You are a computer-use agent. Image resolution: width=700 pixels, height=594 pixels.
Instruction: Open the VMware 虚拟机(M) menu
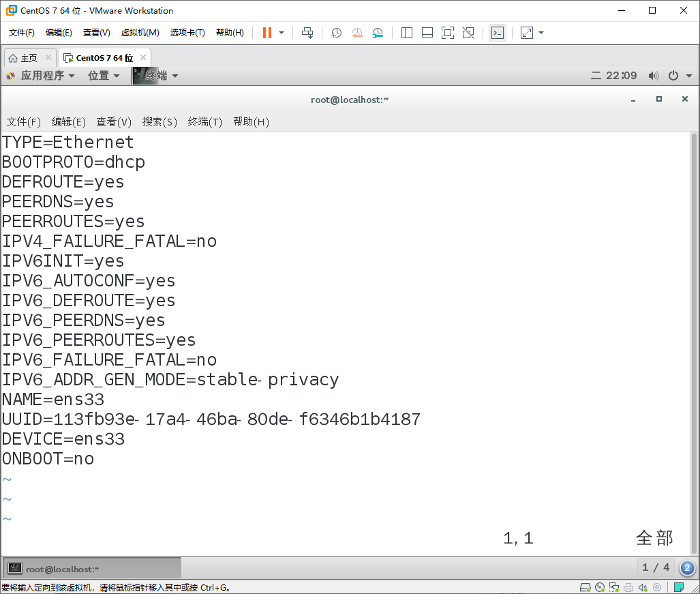click(x=140, y=33)
